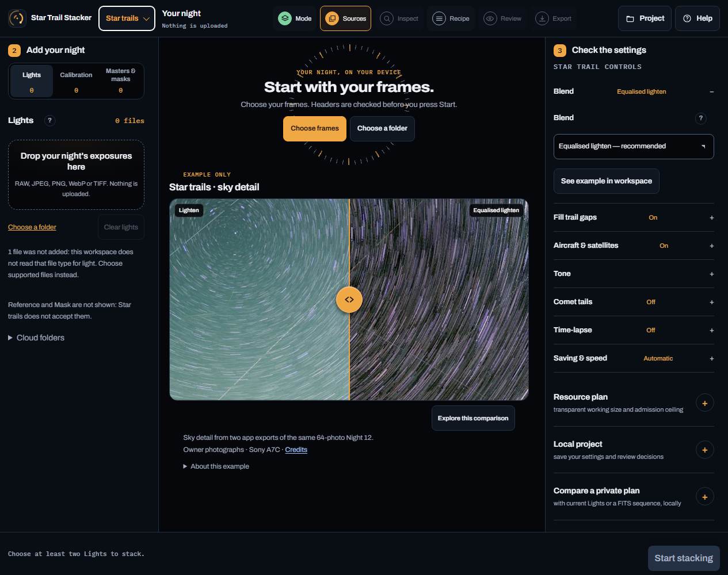Click the Drop your night's exposures dropzone
Image resolution: width=728 pixels, height=575 pixels.
point(76,175)
